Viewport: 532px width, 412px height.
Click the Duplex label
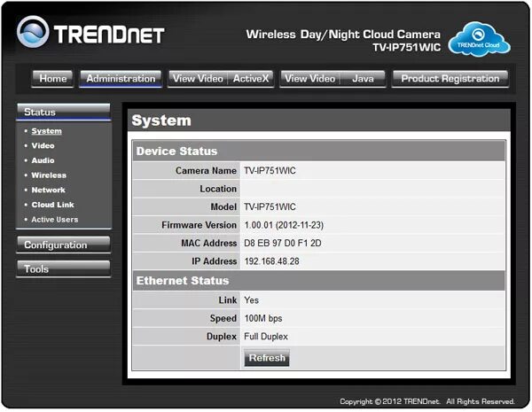click(x=222, y=337)
